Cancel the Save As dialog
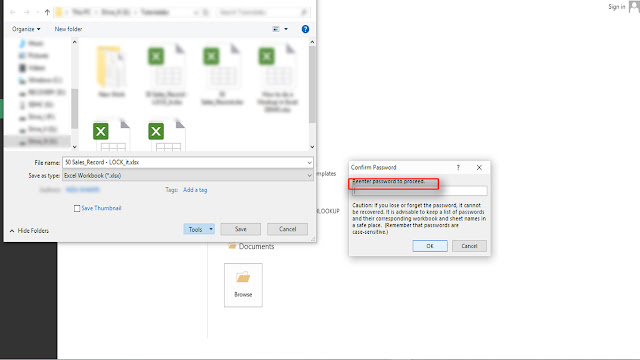640x360 pixels. 287,229
